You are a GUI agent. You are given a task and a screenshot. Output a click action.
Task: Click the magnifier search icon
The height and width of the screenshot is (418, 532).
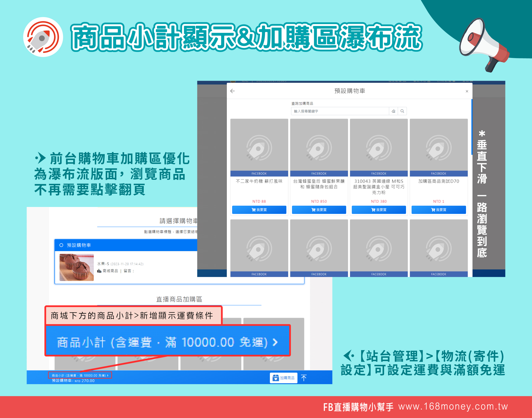pyautogui.click(x=402, y=111)
